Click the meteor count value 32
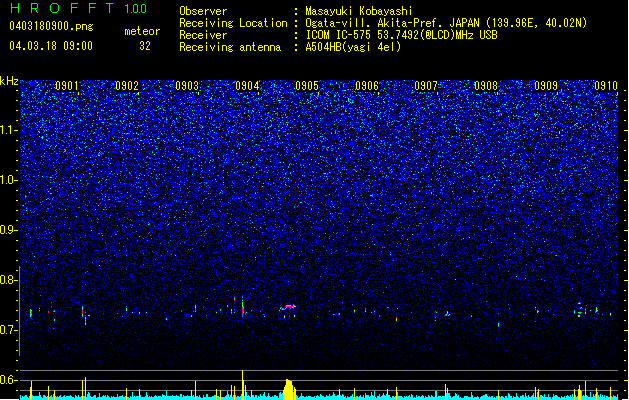 point(145,46)
